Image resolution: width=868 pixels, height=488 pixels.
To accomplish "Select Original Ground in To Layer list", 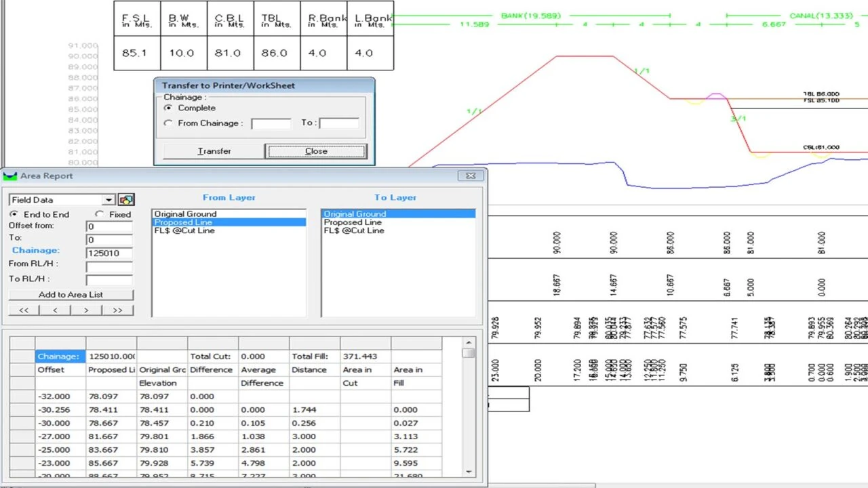I will pyautogui.click(x=398, y=214).
